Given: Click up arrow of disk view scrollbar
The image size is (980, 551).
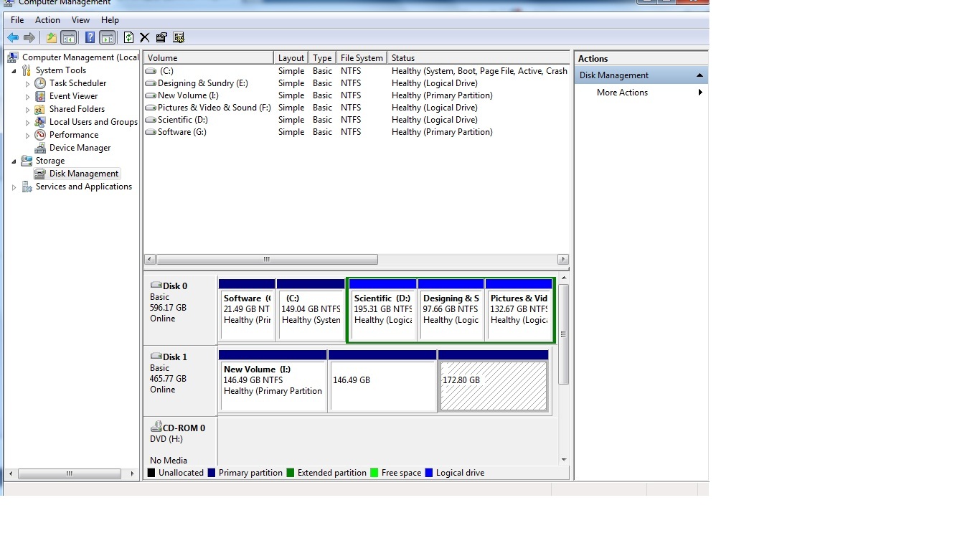Looking at the screenshot, I should pos(564,278).
